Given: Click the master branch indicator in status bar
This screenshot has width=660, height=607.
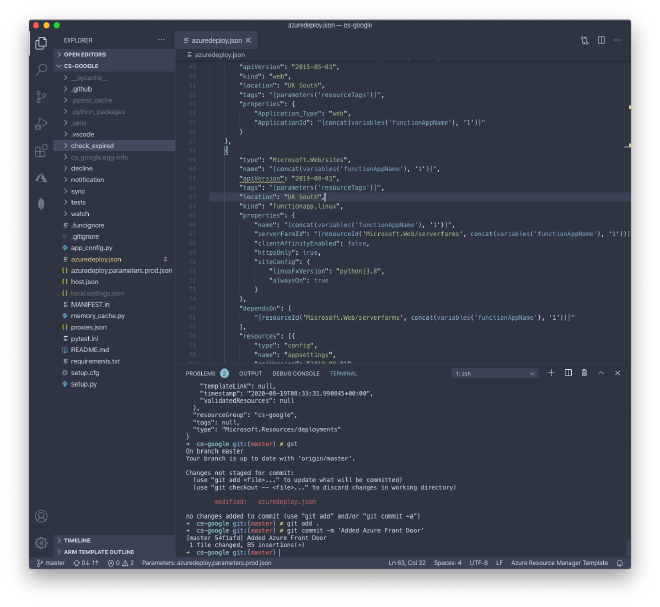Looking at the screenshot, I should point(51,563).
